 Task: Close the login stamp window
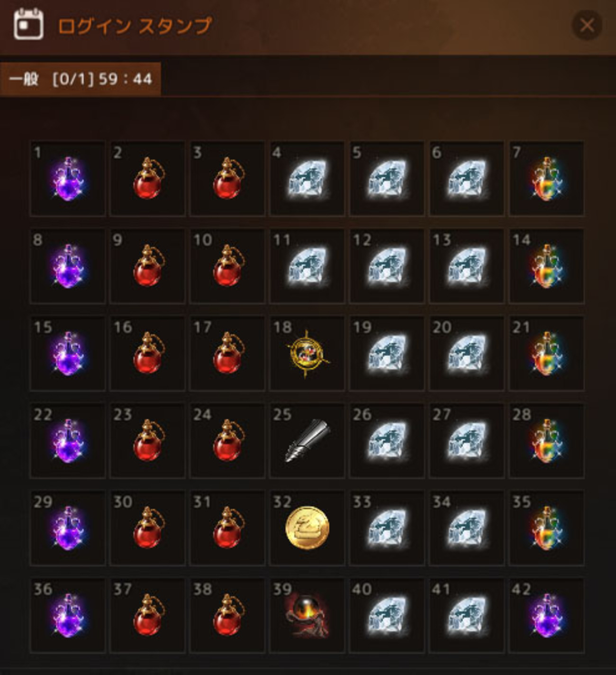[587, 25]
